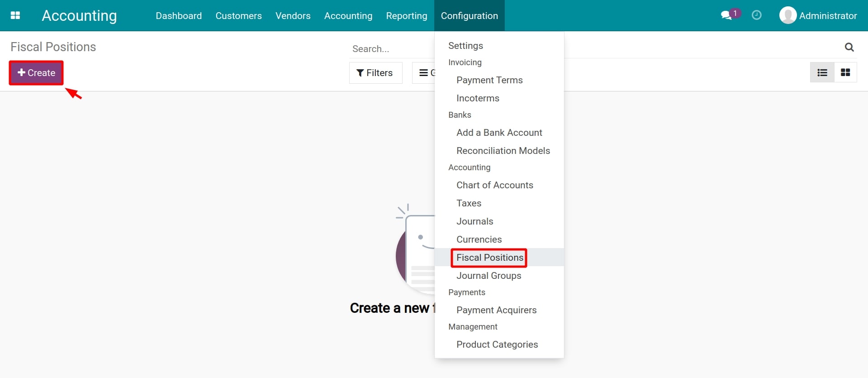The height and width of the screenshot is (378, 868).
Task: Click the Administrator avatar icon
Action: [787, 15]
